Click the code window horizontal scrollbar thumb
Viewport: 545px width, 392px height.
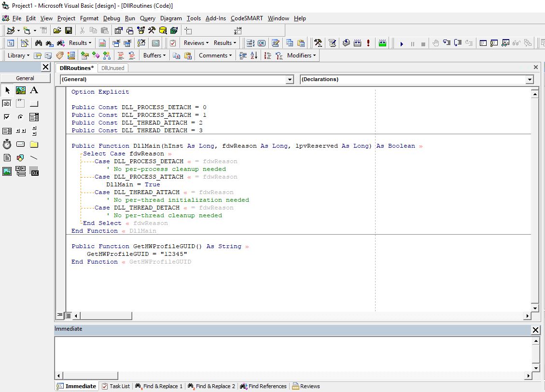click(106, 316)
